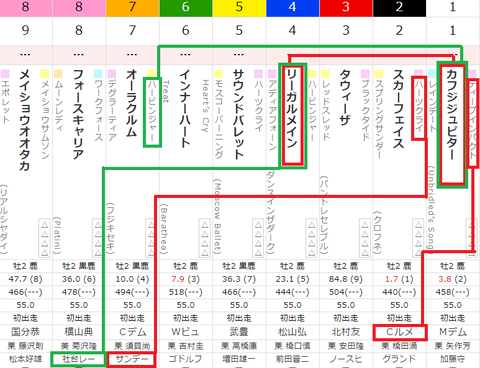This screenshot has width=480, height=368.
Task: Click blue frame 4 header cell
Action: [x=293, y=8]
